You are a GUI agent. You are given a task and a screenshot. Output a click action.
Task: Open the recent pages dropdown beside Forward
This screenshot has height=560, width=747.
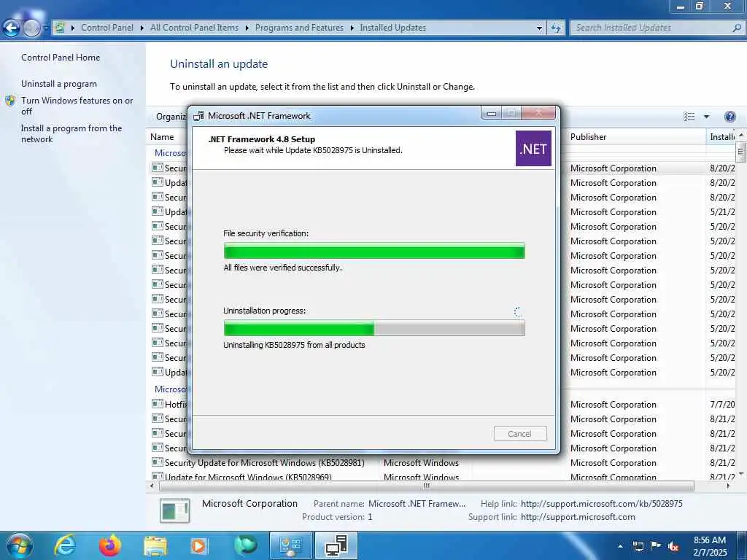46,28
